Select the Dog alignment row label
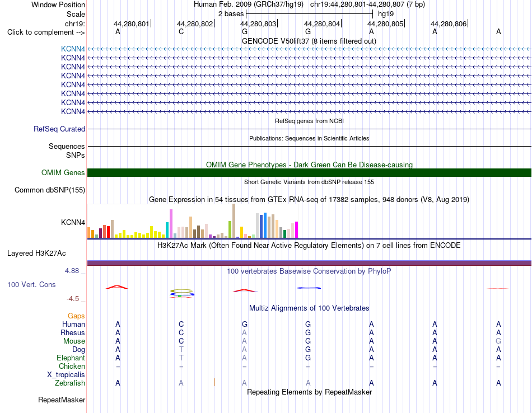The width and height of the screenshot is (532, 413). pyautogui.click(x=78, y=349)
